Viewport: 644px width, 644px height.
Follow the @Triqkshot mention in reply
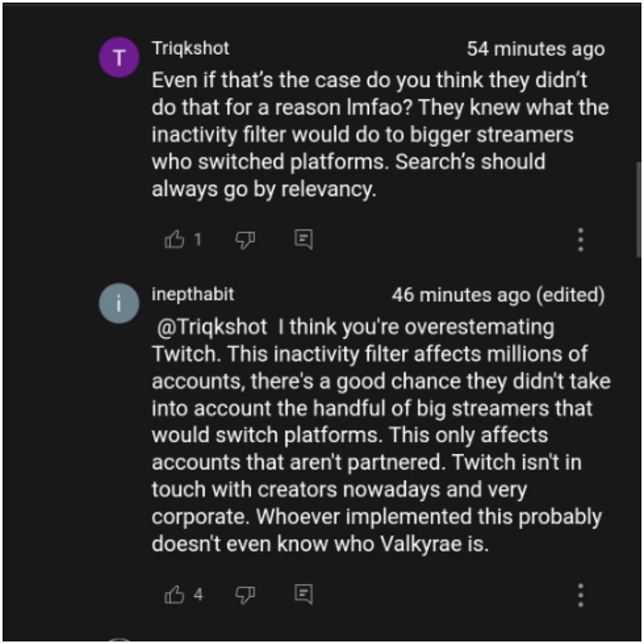[x=213, y=328]
